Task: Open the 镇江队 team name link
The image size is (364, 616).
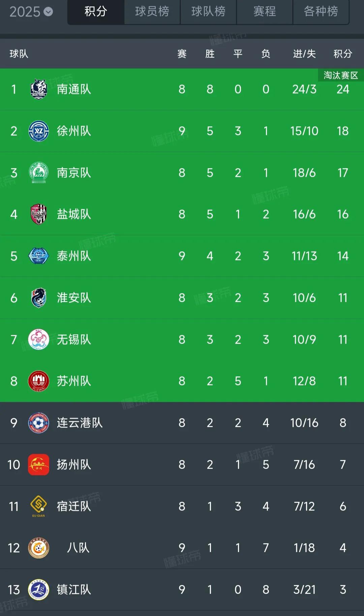Action: [74, 590]
